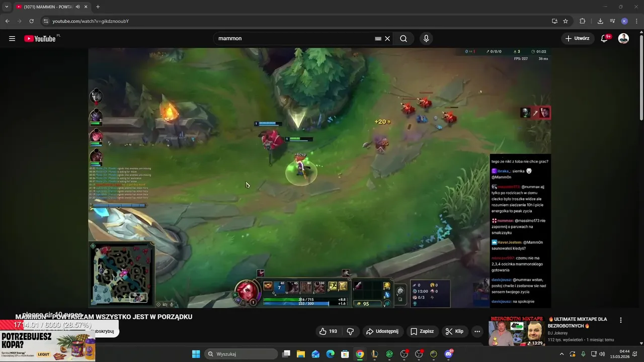Select the address bar URL
The height and width of the screenshot is (362, 644).
coord(91,21)
